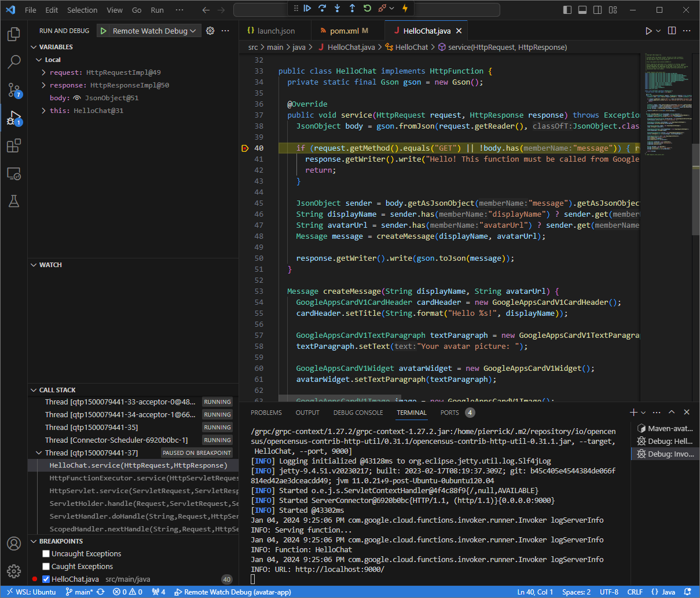
Task: Disable the HelloChat.java breakpoint checkbox
Action: tap(46, 579)
